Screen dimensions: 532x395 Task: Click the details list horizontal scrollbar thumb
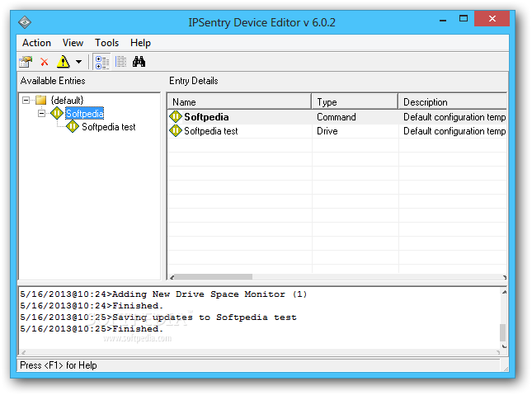tap(214, 277)
